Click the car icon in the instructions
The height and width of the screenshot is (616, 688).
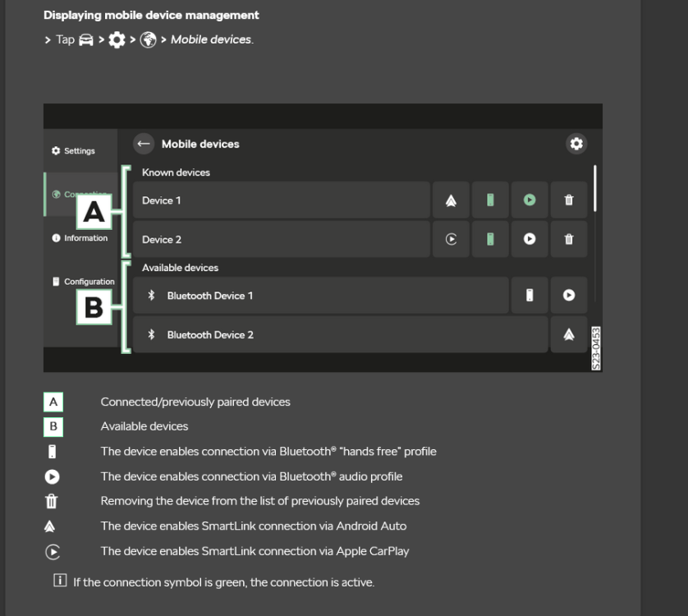coord(86,40)
